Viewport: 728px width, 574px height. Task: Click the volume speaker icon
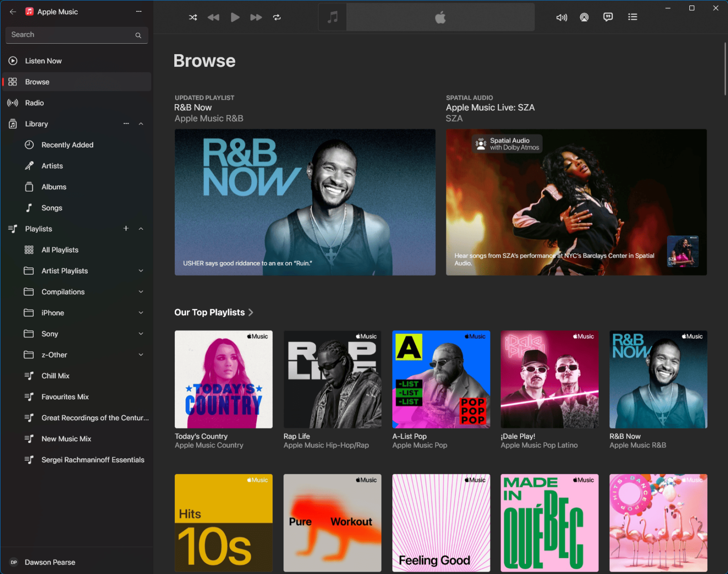(x=561, y=17)
